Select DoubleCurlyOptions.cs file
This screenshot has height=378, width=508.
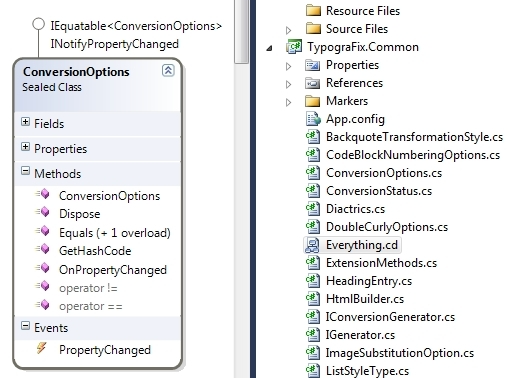(387, 227)
